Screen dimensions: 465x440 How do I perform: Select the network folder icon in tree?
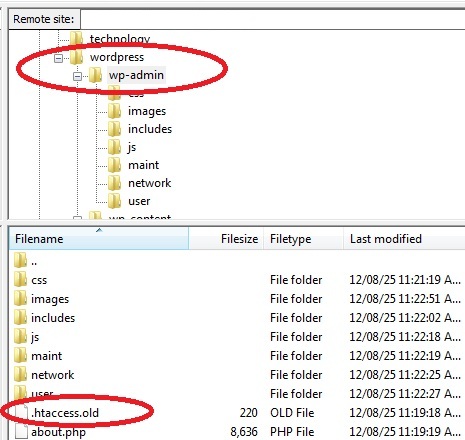[x=114, y=183]
